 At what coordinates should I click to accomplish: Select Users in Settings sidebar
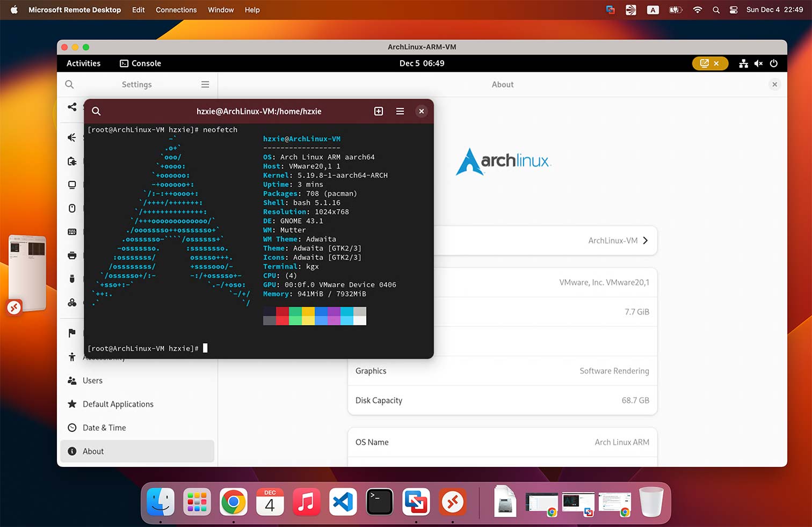(137, 380)
